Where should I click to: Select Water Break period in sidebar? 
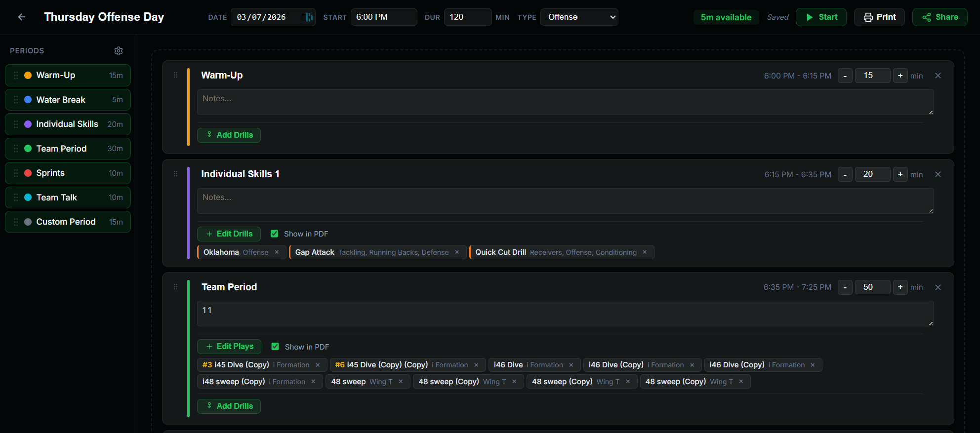[x=68, y=100]
